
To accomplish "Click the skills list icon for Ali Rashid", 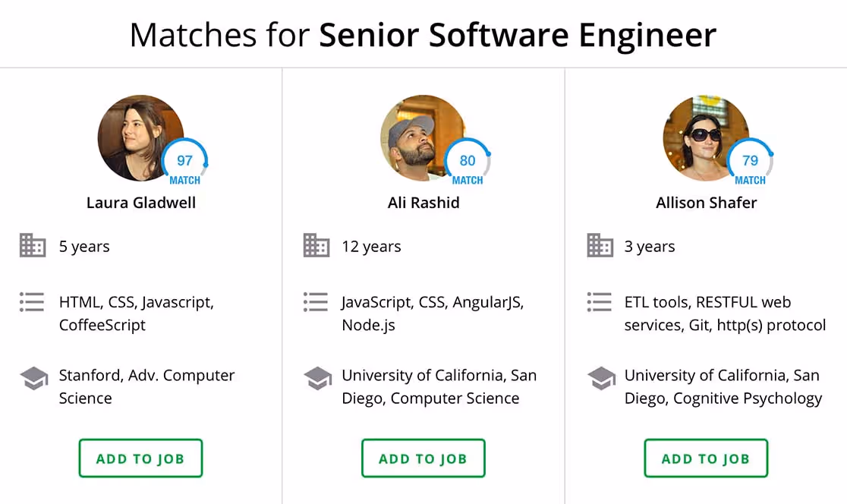I will tap(315, 302).
